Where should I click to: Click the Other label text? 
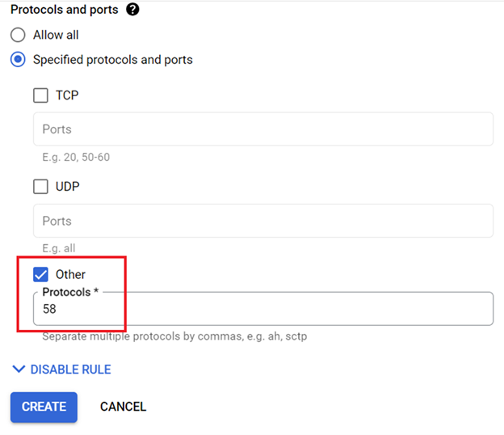pyautogui.click(x=70, y=275)
